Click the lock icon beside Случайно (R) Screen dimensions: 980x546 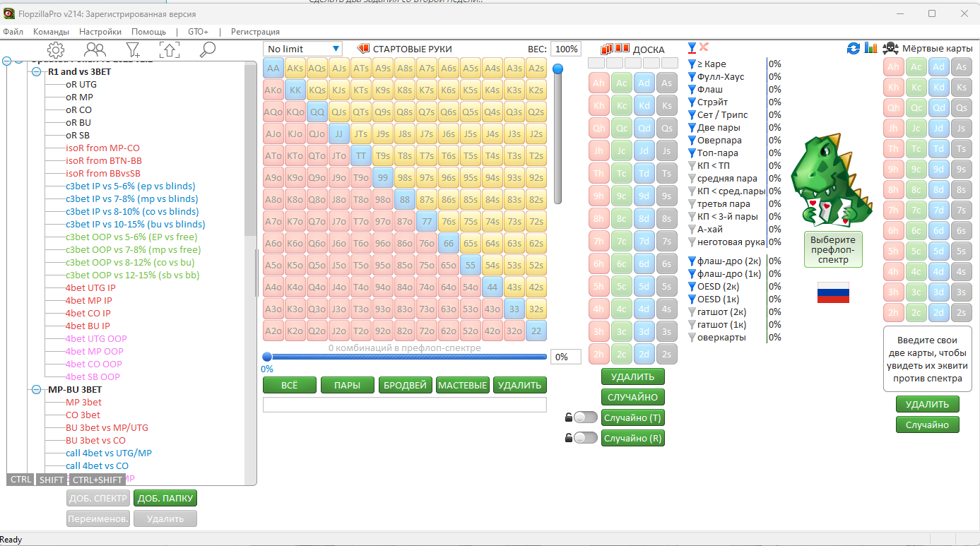tap(569, 438)
